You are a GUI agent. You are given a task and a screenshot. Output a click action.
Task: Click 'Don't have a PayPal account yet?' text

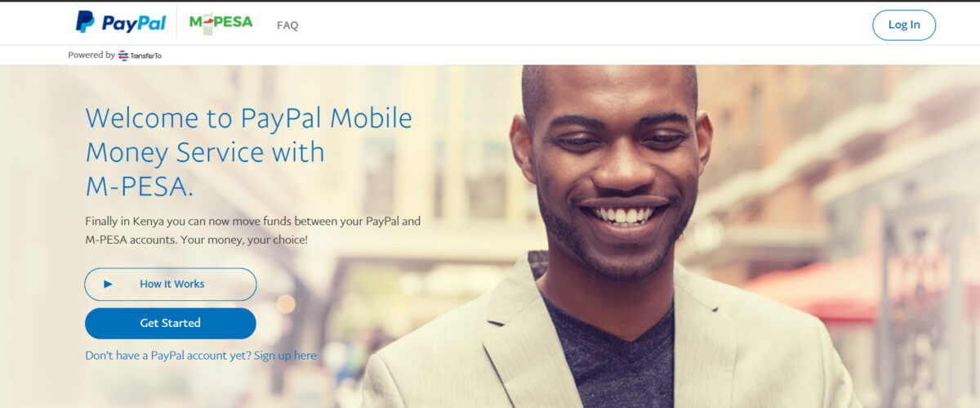168,356
